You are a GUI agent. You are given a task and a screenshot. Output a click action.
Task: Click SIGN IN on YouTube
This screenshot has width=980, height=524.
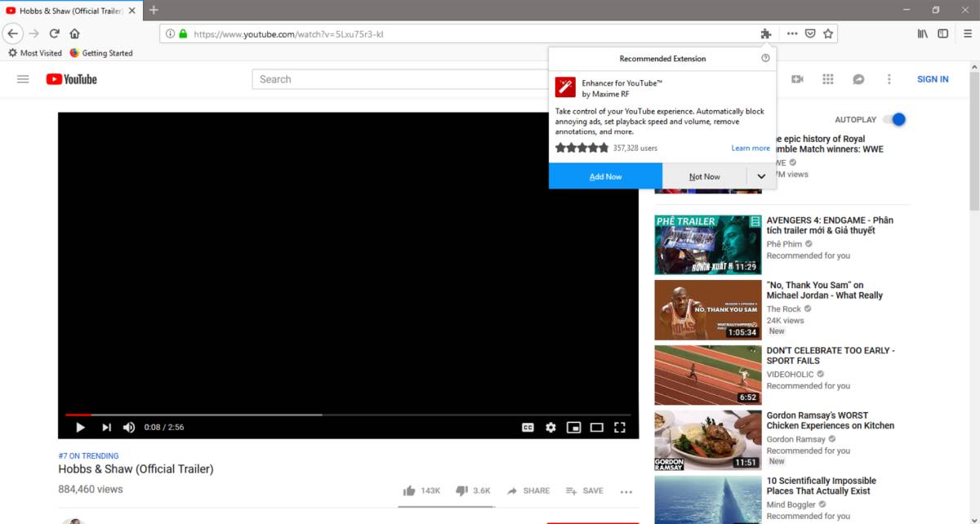click(x=933, y=79)
